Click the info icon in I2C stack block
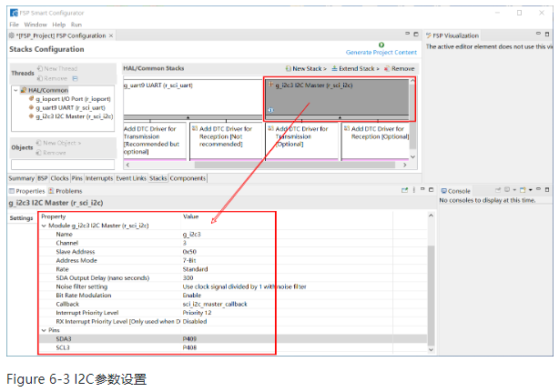This screenshot has width=559, height=392. (270, 110)
